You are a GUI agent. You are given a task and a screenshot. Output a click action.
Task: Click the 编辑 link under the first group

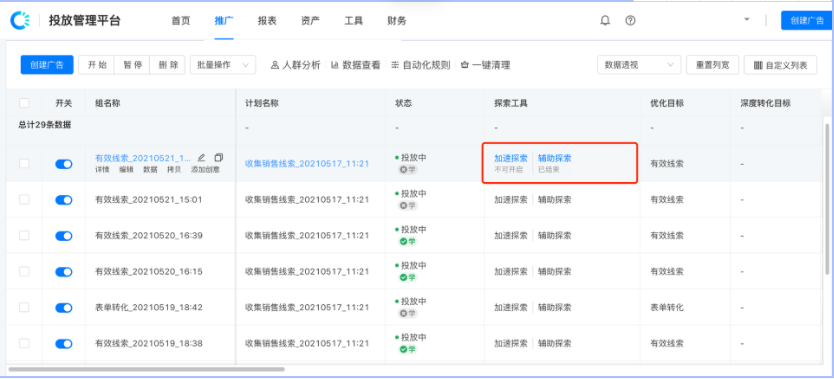(x=126, y=170)
